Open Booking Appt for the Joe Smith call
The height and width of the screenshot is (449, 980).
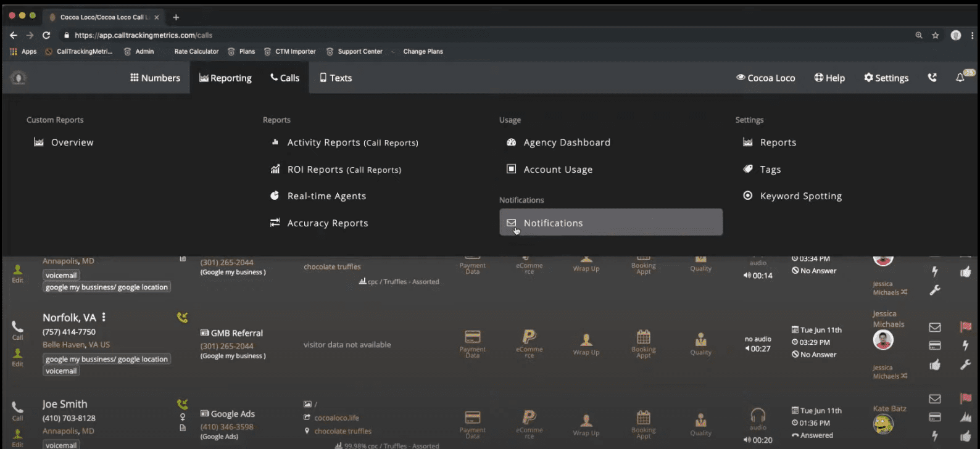click(x=643, y=424)
